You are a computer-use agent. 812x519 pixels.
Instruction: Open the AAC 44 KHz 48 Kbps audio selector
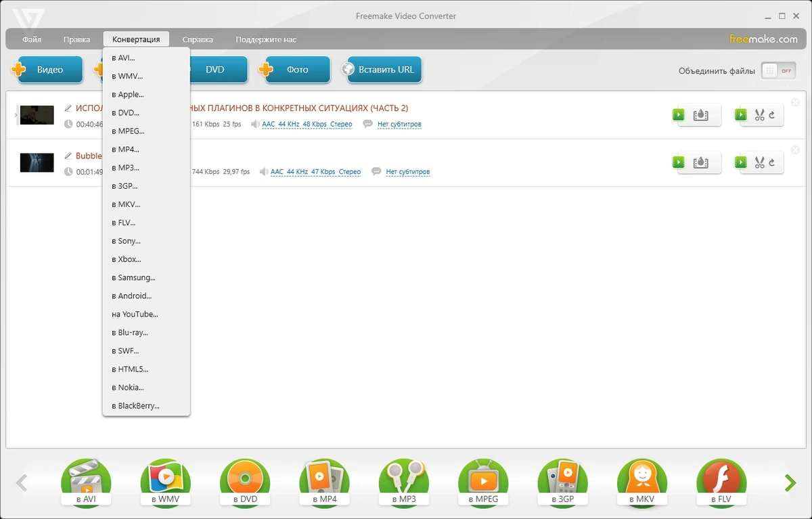[x=307, y=125]
